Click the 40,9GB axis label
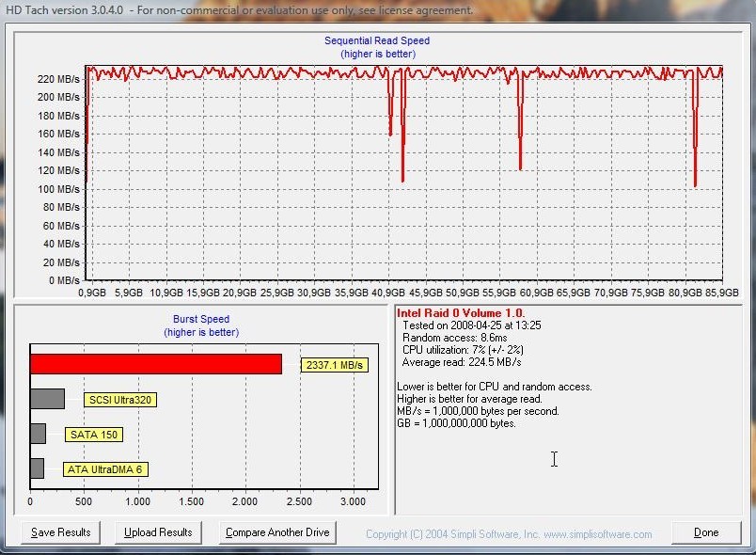This screenshot has height=555, width=756. pos(388,293)
